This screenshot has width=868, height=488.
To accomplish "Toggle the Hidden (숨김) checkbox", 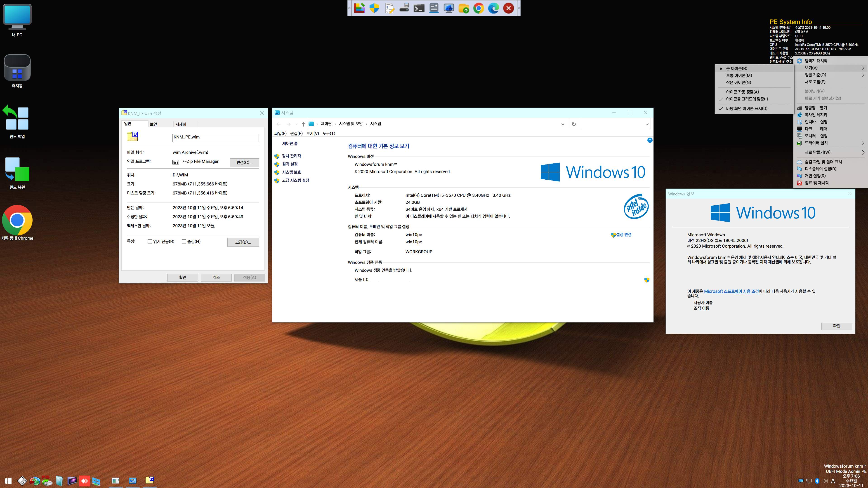I will (184, 242).
